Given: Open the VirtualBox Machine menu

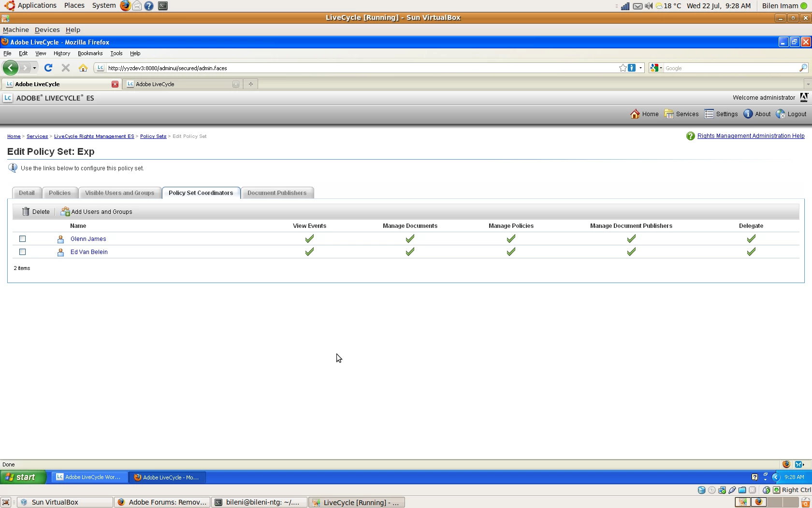Looking at the screenshot, I should [16, 30].
